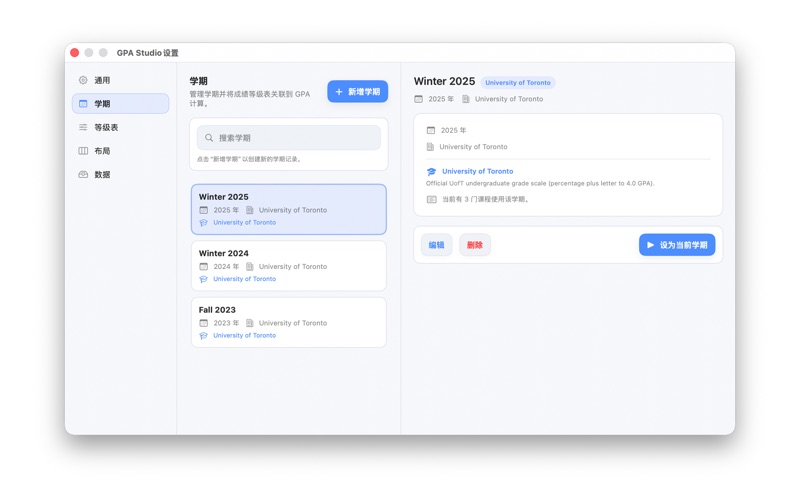This screenshot has height=500, width=800.
Task: Click University of Toronto link in Winter 2025 card
Action: [x=244, y=222]
